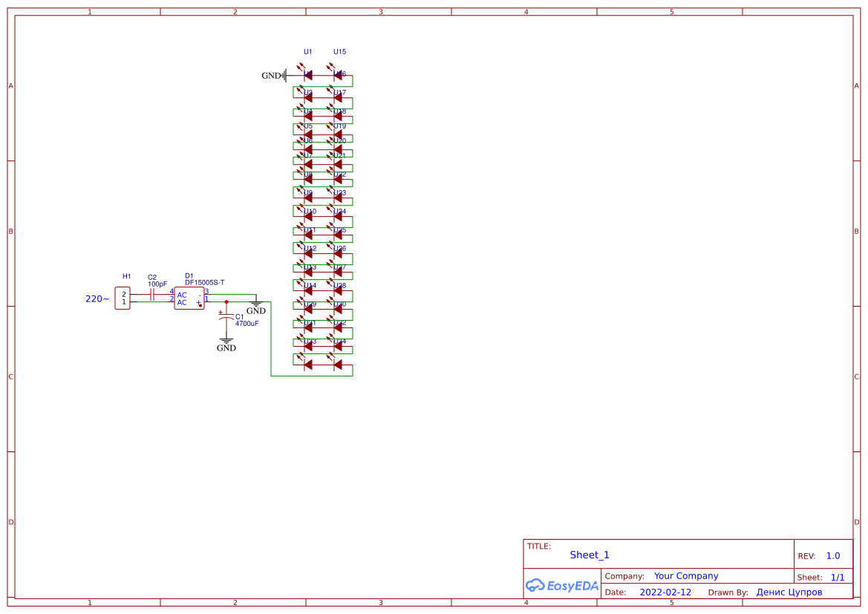This screenshot has height=614, width=868.
Task: Click the GND symbol right of D1
Action: (256, 304)
